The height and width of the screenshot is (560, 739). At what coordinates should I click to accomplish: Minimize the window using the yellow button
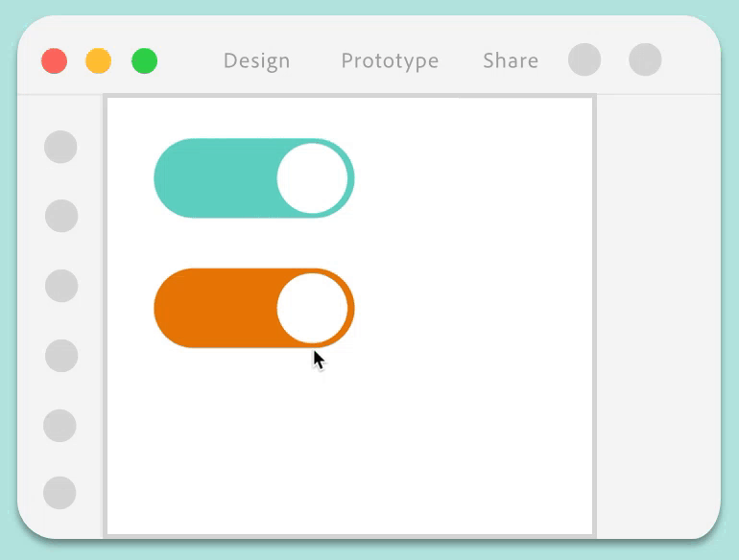(x=99, y=61)
